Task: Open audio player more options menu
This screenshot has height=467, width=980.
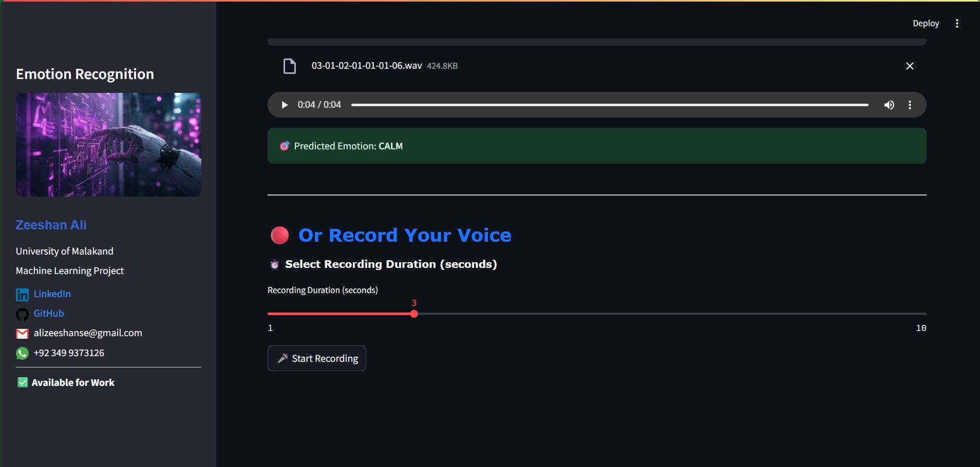Action: click(910, 105)
